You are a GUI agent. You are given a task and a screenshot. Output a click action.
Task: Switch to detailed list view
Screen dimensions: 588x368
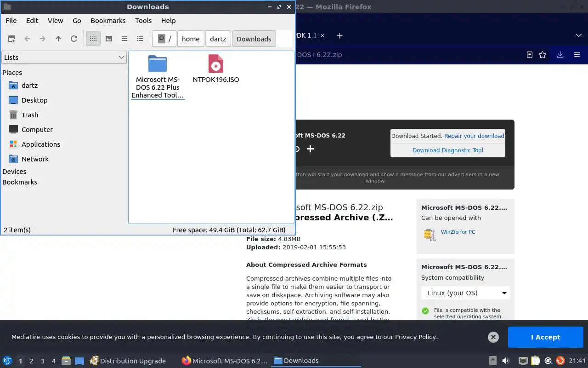140,39
